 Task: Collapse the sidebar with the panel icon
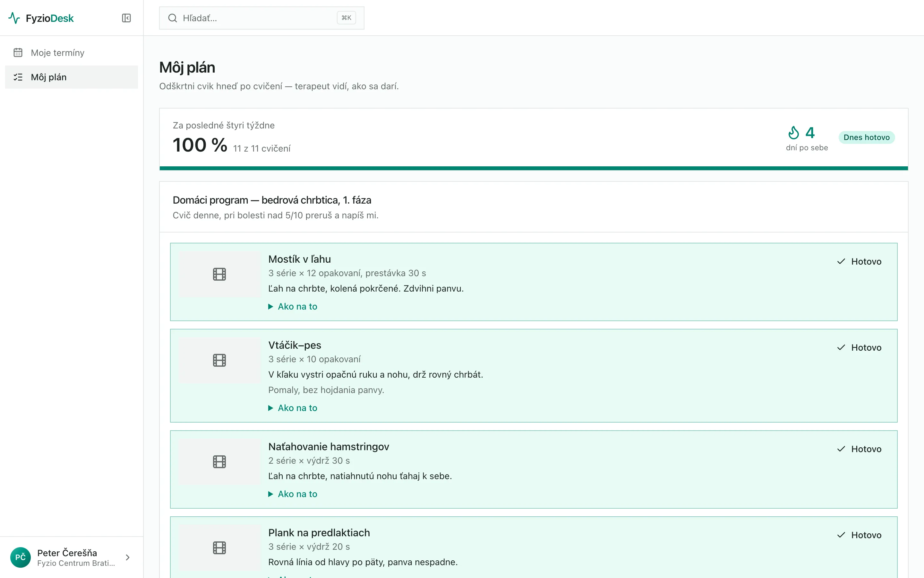126,18
